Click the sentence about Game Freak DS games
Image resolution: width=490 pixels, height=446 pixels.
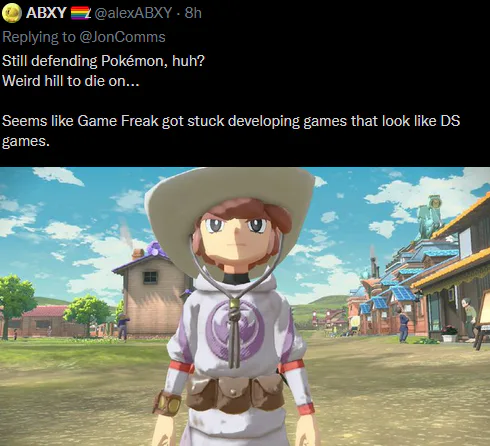(231, 131)
